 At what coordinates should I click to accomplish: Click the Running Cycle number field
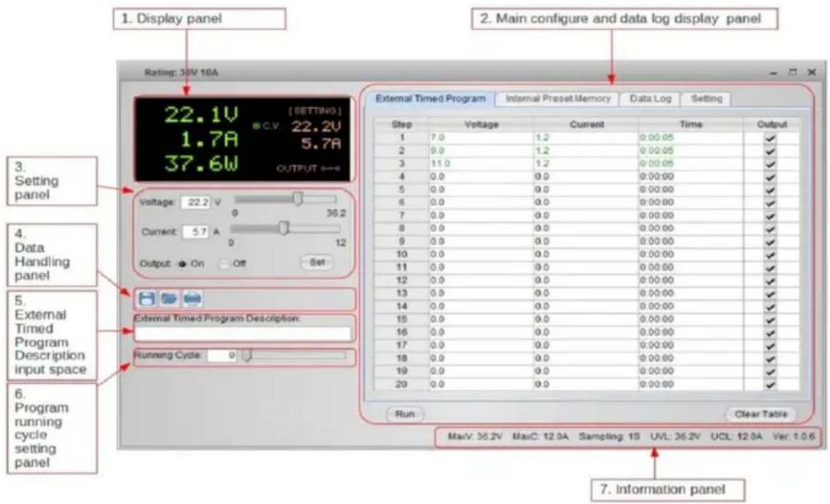(x=222, y=356)
